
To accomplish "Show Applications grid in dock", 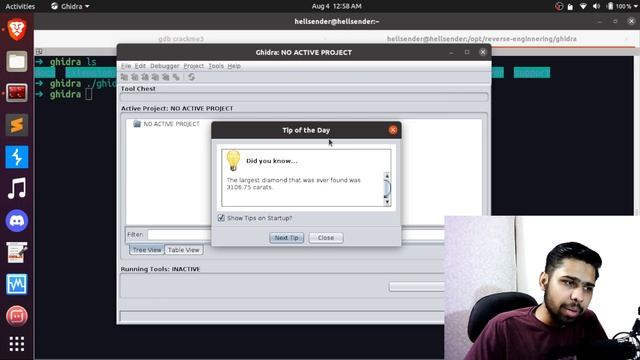I will (x=17, y=344).
